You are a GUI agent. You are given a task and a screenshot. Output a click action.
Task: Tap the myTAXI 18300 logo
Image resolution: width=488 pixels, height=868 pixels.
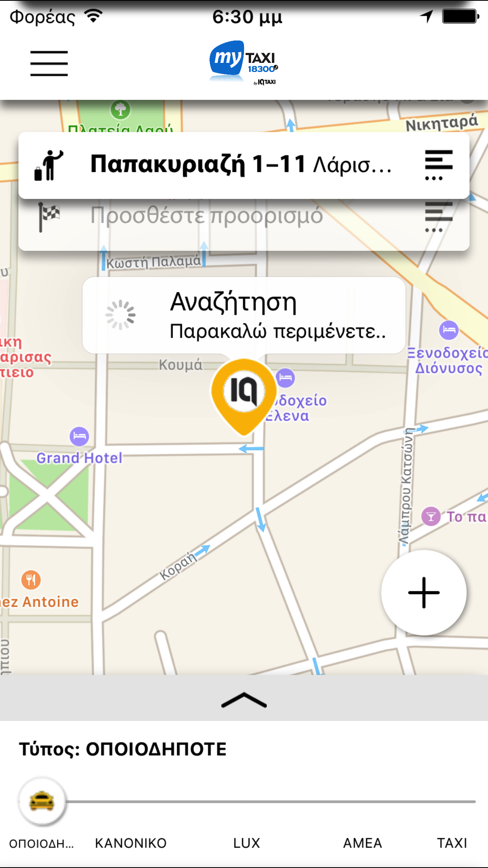(x=244, y=63)
